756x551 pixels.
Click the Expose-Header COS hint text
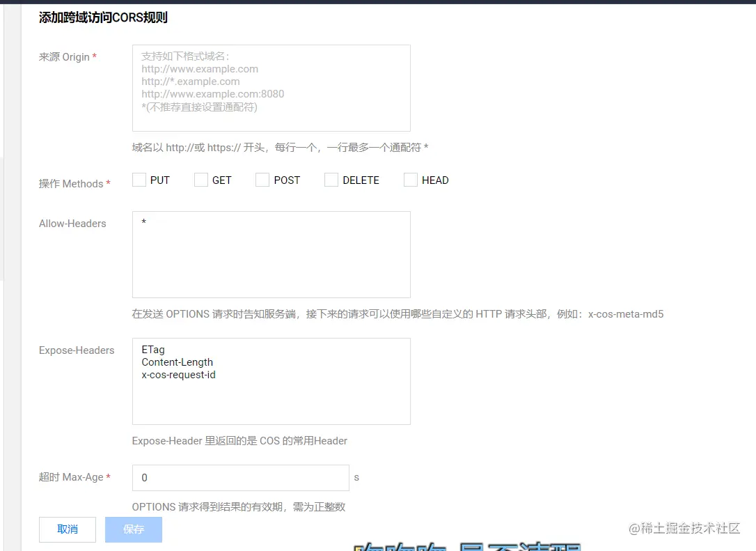[x=239, y=441]
